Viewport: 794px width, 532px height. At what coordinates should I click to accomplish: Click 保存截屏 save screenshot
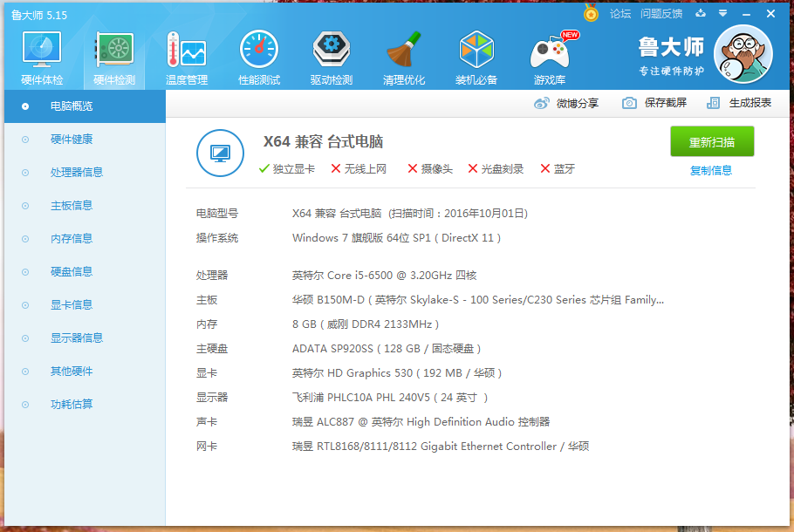click(x=654, y=103)
